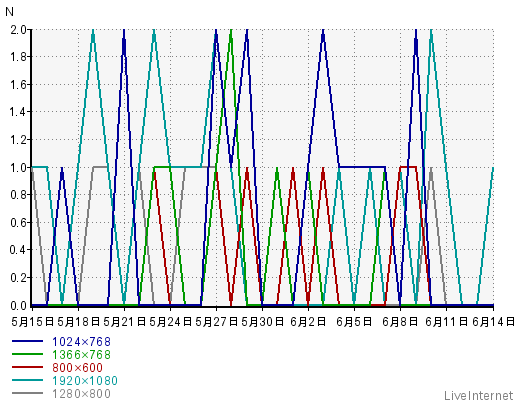520x405 pixels.
Task: Click the 1280×800 legend label
Action: coord(81,394)
